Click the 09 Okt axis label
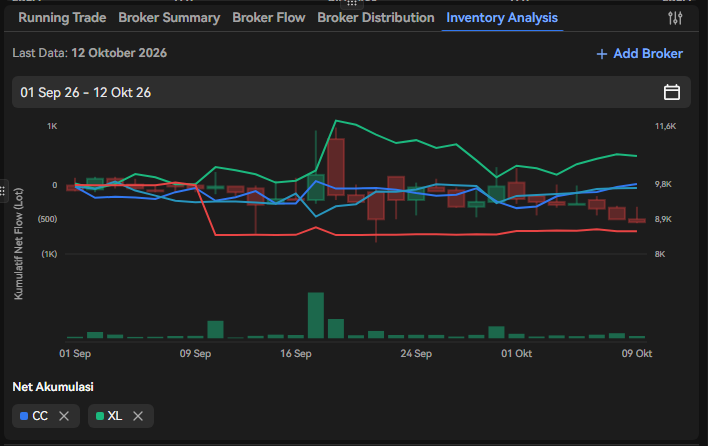The image size is (708, 446). click(x=637, y=353)
